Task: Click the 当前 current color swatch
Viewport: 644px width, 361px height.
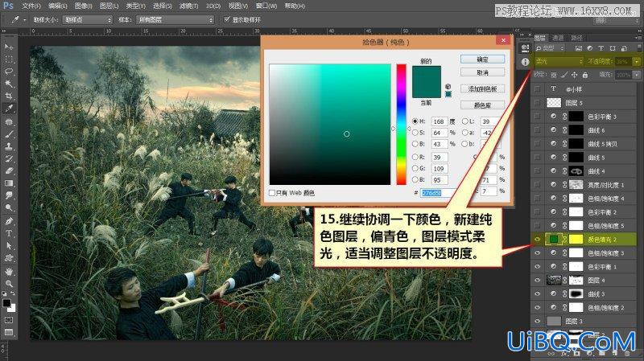Action: coord(427,90)
